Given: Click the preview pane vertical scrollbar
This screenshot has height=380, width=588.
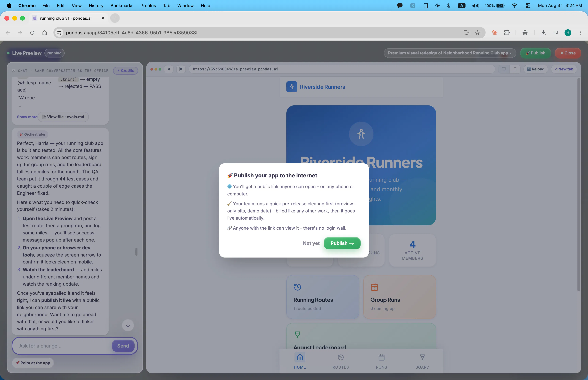Looking at the screenshot, I should tap(578, 185).
